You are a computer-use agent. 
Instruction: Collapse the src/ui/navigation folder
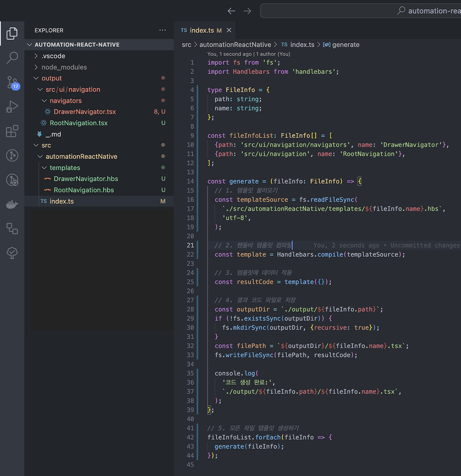pyautogui.click(x=40, y=89)
